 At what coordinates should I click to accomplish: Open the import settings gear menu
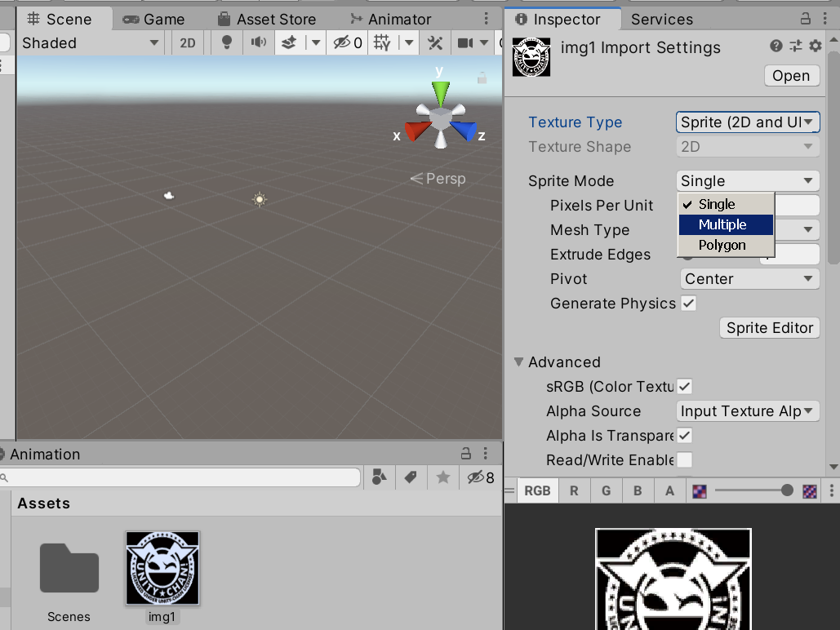[x=816, y=46]
